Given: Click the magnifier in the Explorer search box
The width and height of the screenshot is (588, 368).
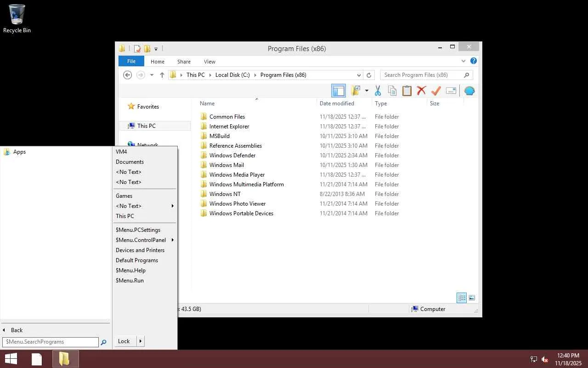Looking at the screenshot, I should tap(467, 75).
